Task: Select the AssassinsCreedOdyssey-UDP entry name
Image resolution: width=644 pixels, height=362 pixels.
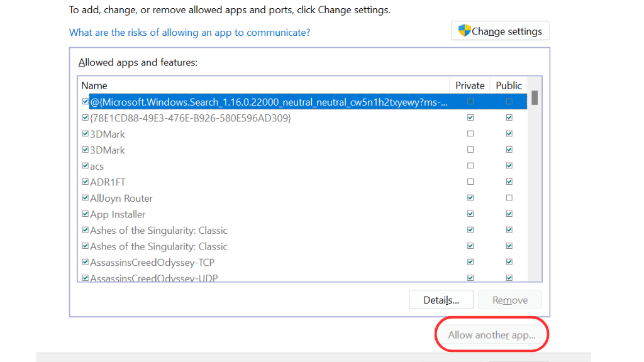Action: pyautogui.click(x=153, y=278)
